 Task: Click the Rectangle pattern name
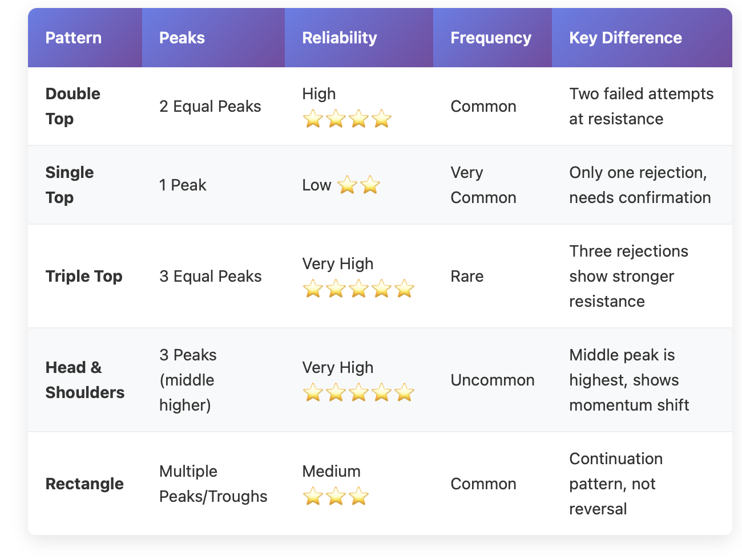tap(84, 484)
